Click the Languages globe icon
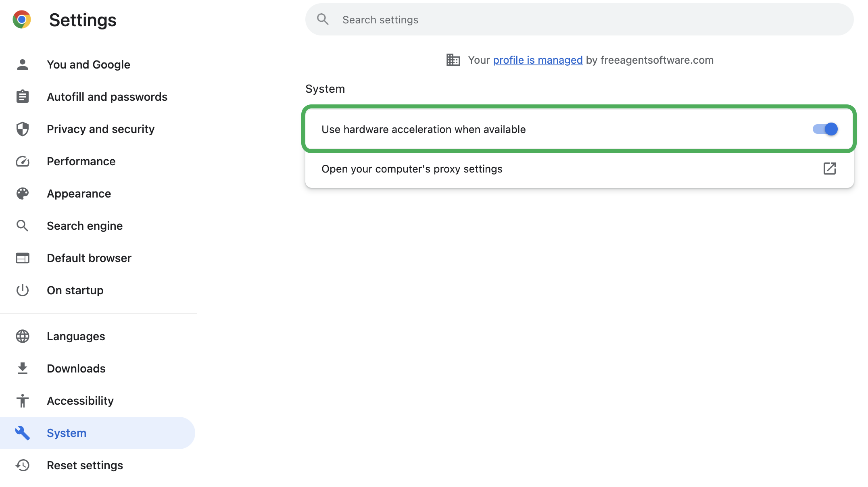 [x=23, y=336]
